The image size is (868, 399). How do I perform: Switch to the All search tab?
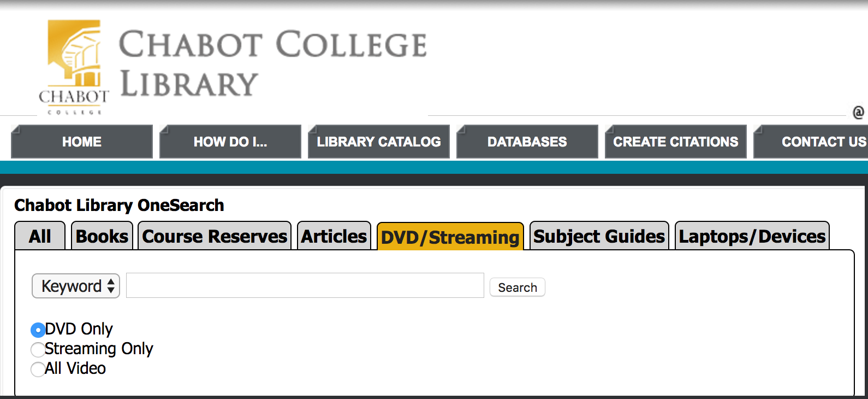[40, 236]
